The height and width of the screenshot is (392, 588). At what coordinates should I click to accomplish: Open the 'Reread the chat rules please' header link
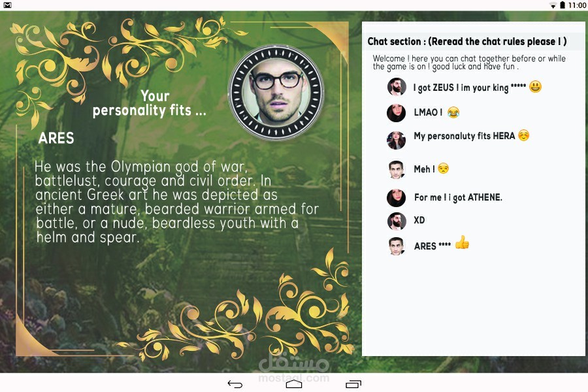click(x=497, y=41)
